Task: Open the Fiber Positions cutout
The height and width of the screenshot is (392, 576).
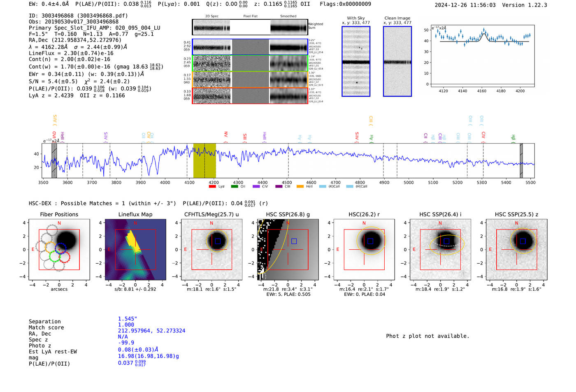Action: coord(59,249)
